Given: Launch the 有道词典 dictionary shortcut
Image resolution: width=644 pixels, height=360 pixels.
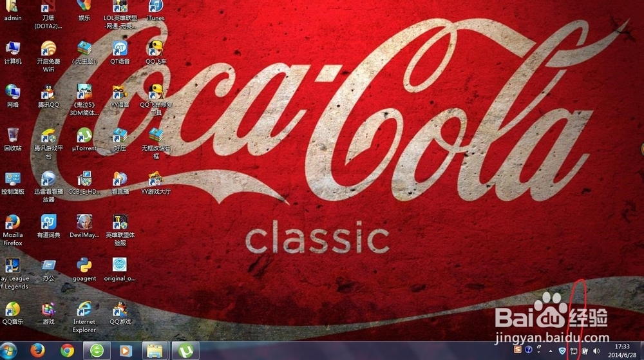Looking at the screenshot, I should (x=48, y=226).
